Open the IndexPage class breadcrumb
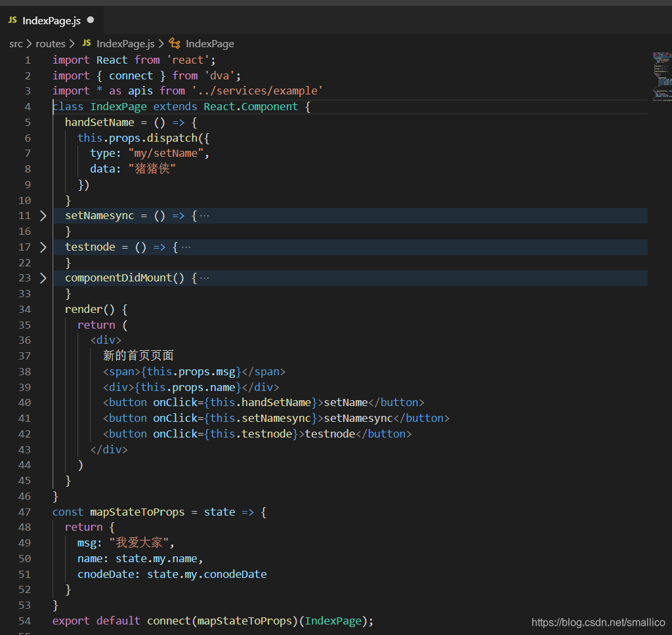The width and height of the screenshot is (672, 635). (209, 44)
